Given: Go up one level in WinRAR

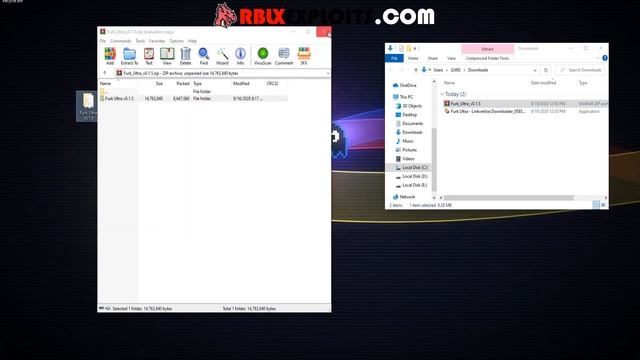Looking at the screenshot, I should click(105, 73).
